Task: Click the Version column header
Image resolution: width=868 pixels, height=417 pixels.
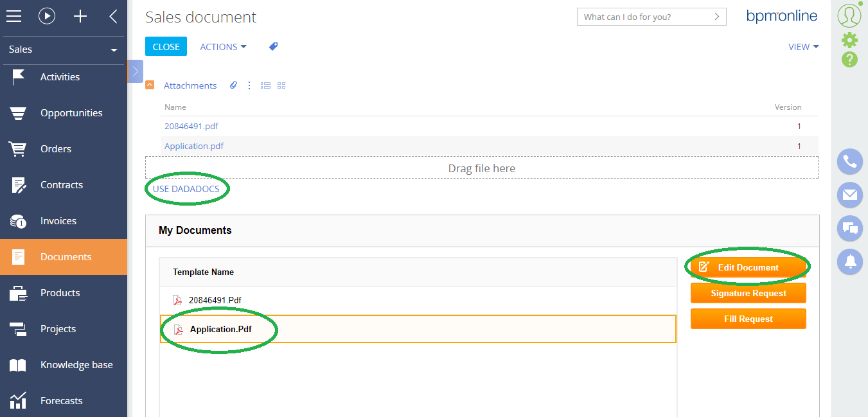Action: (x=788, y=107)
